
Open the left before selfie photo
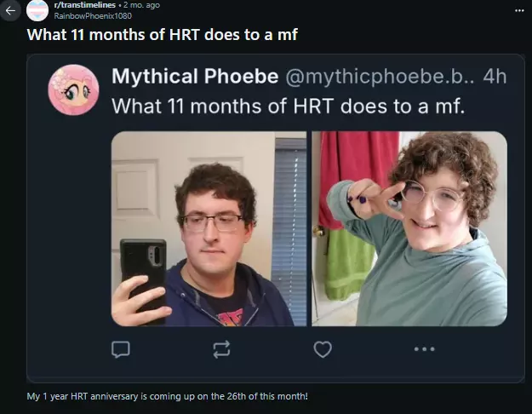pyautogui.click(x=209, y=228)
